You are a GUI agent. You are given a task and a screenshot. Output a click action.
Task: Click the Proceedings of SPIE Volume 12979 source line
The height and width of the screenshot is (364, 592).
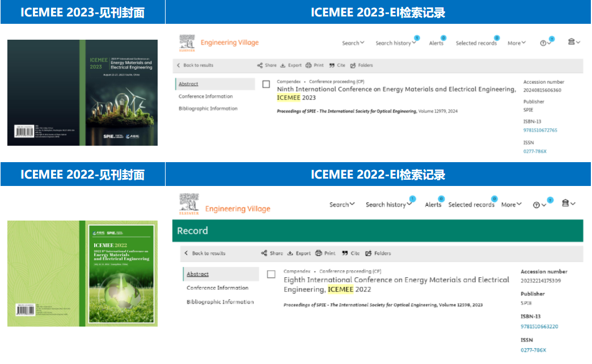pos(367,111)
